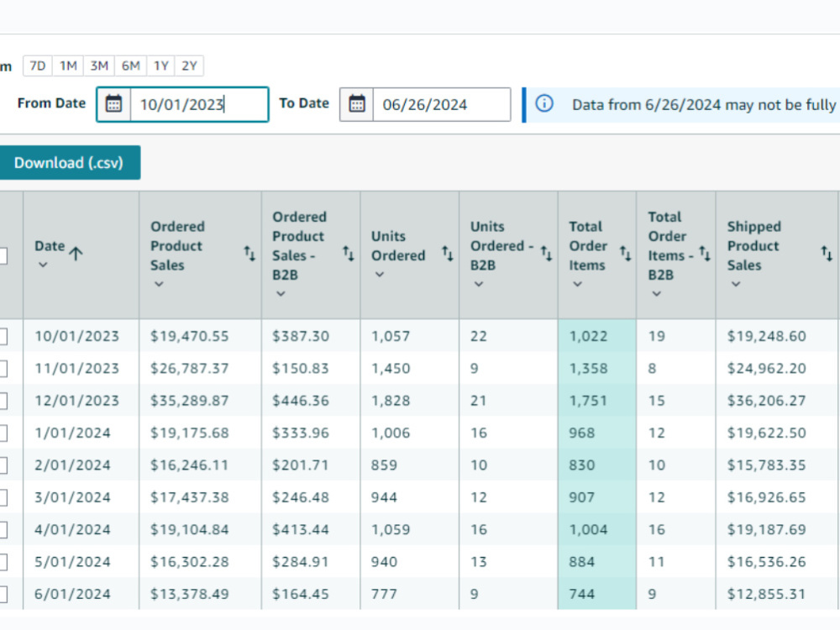Select the 1Y time range

pyautogui.click(x=161, y=66)
